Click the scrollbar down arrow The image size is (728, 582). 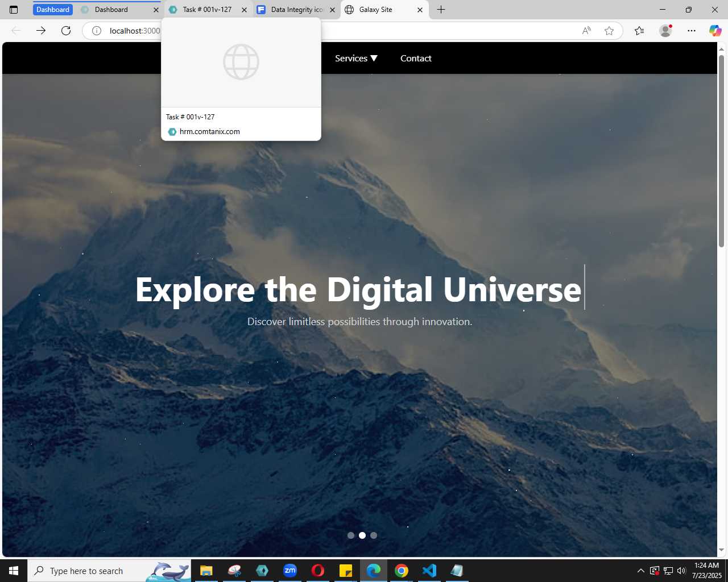point(721,550)
